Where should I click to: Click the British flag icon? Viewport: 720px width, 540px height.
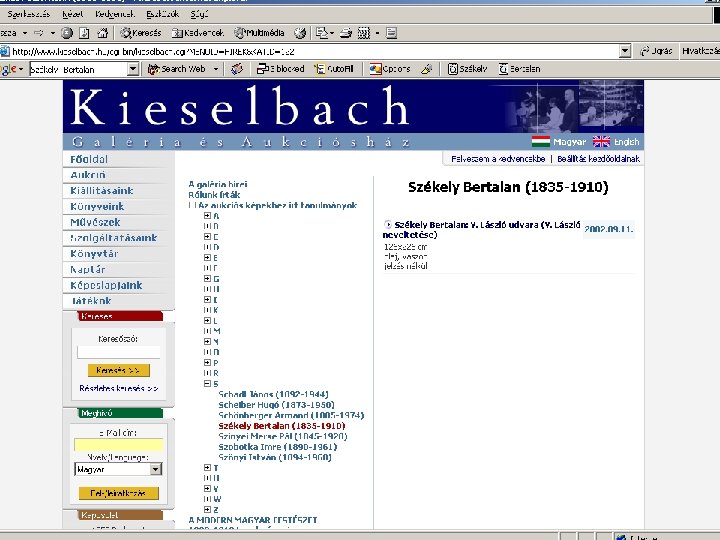click(601, 141)
